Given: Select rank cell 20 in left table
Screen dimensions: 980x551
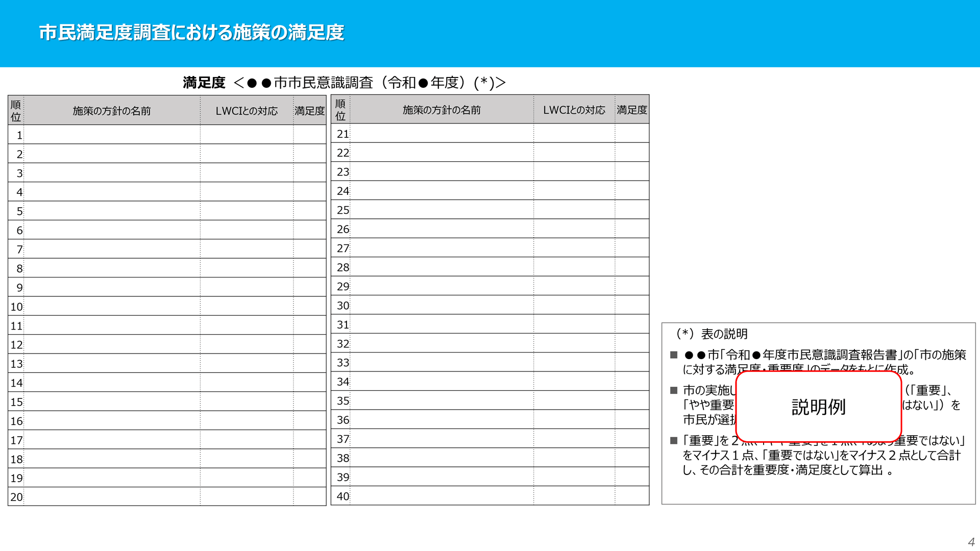Looking at the screenshot, I should 16,497.
